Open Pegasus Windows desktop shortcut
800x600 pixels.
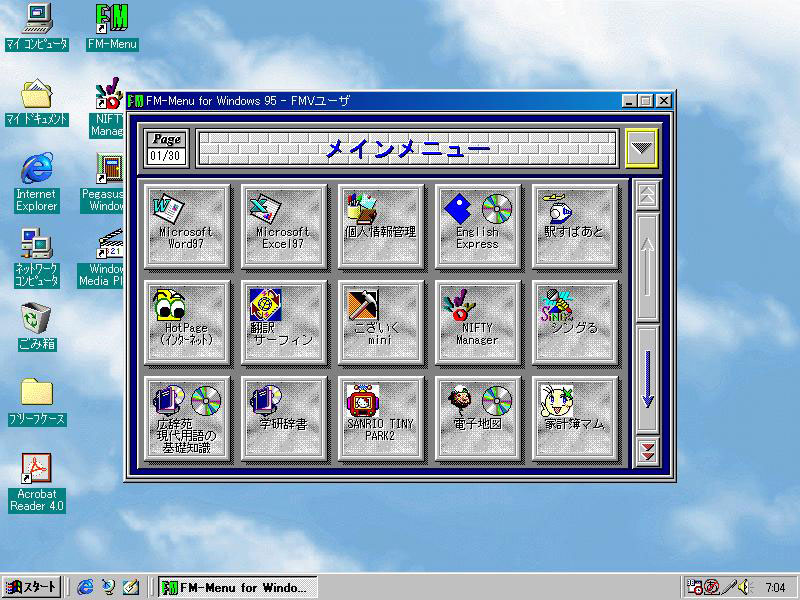click(x=104, y=183)
